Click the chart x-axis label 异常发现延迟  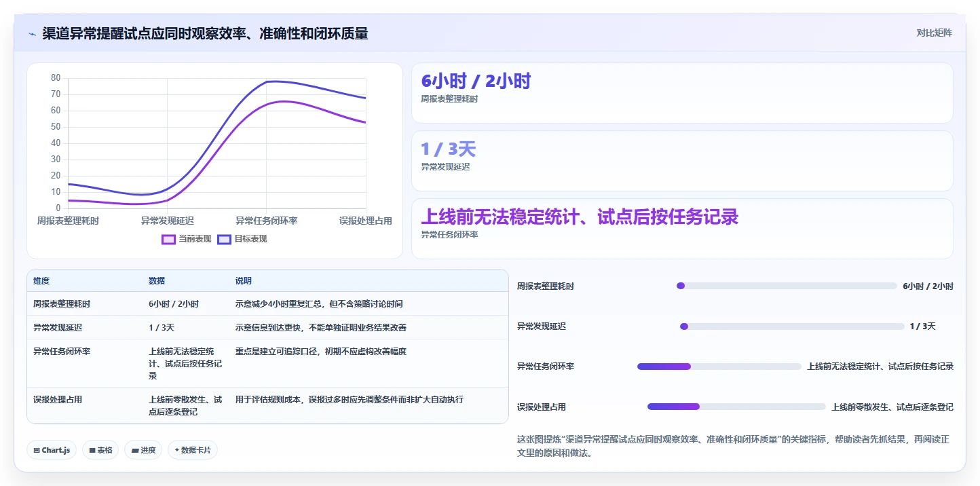[x=167, y=221]
